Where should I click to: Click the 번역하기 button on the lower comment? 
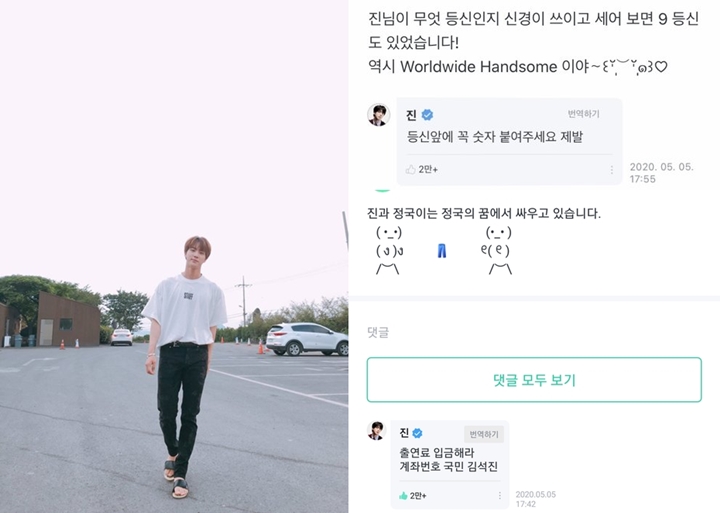(484, 434)
